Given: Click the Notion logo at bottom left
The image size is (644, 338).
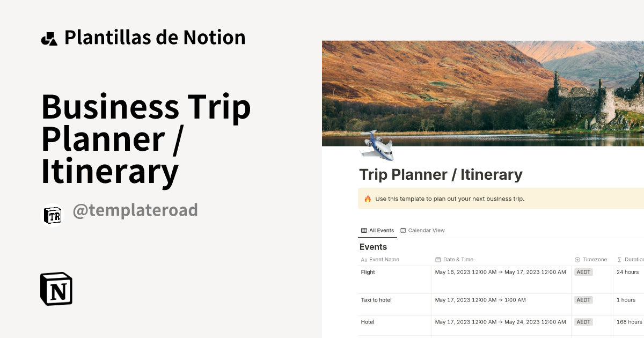Looking at the screenshot, I should coord(56,289).
